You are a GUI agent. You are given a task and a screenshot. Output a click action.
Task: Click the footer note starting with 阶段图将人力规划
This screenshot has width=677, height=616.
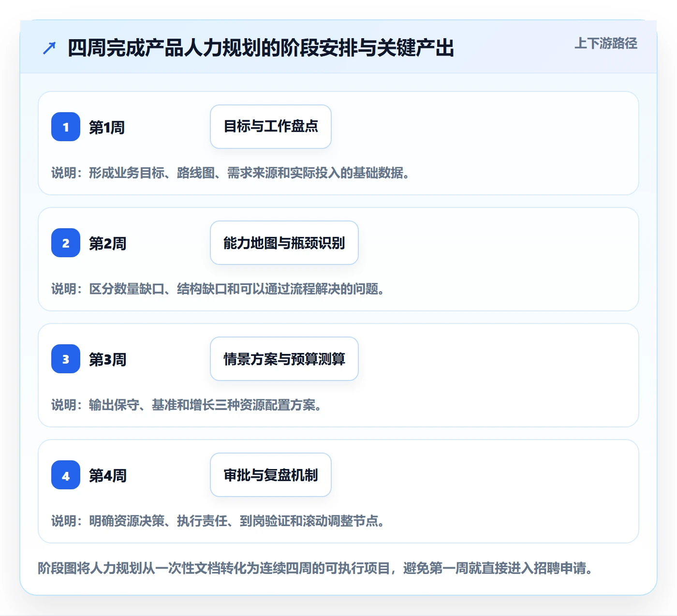point(316,568)
